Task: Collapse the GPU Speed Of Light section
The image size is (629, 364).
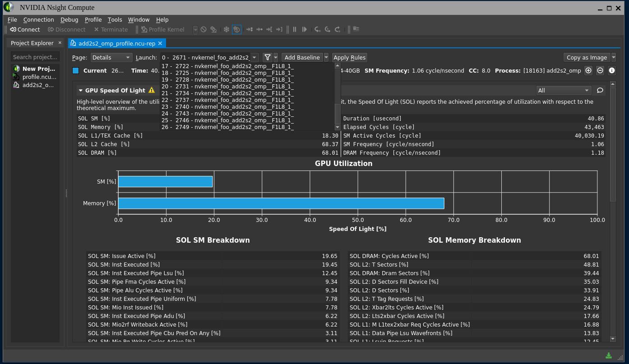Action: pyautogui.click(x=81, y=90)
